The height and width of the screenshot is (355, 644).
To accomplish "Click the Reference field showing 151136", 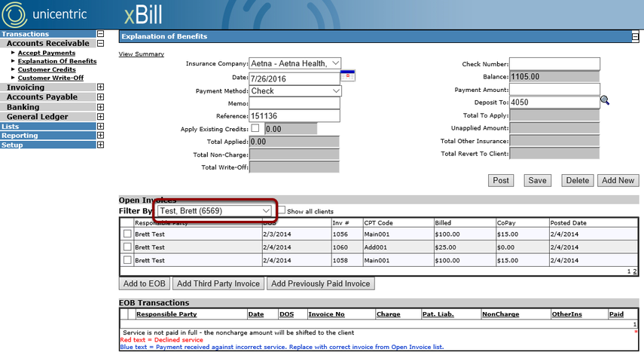I will point(295,116).
